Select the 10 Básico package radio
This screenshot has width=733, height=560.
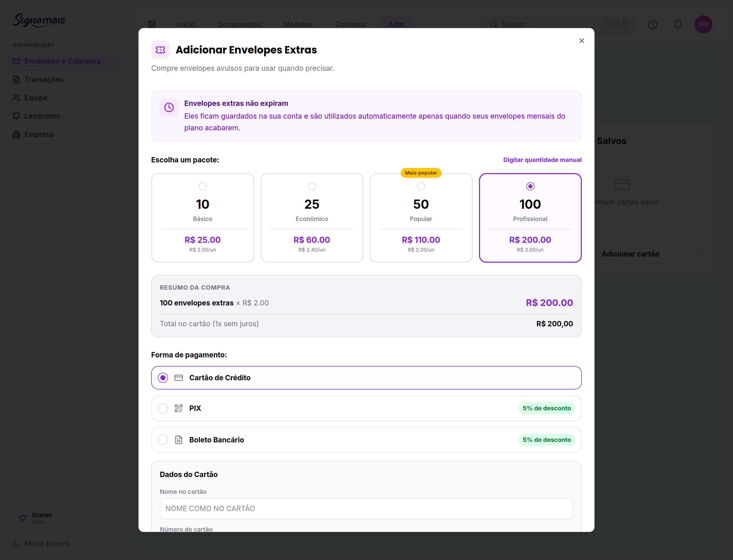click(203, 186)
